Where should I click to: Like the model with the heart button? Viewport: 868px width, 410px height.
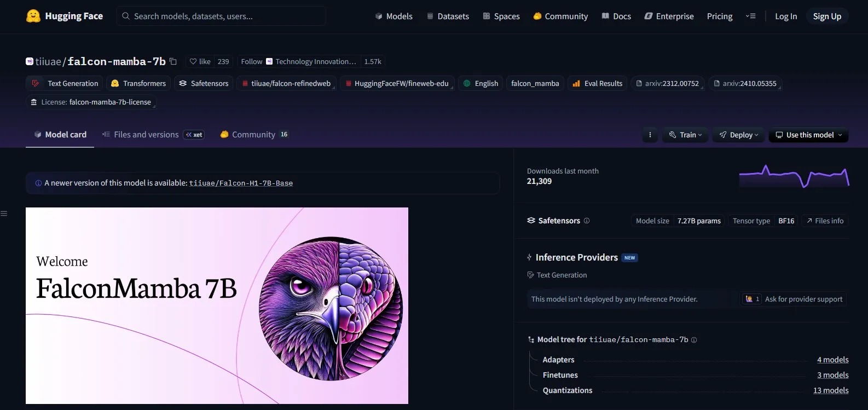tap(200, 61)
